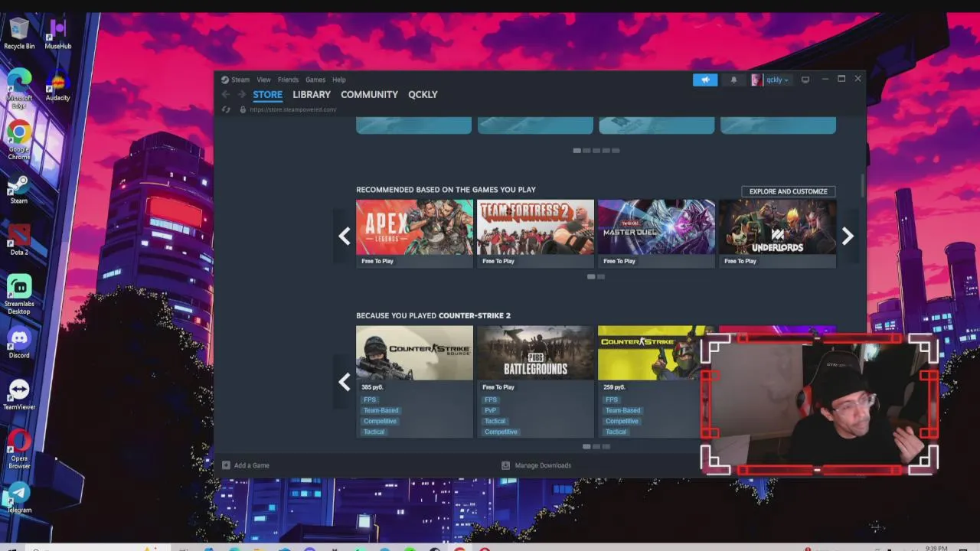Image resolution: width=980 pixels, height=551 pixels.
Task: Click PvP tag under PUBG Battlegrounds
Action: point(491,410)
